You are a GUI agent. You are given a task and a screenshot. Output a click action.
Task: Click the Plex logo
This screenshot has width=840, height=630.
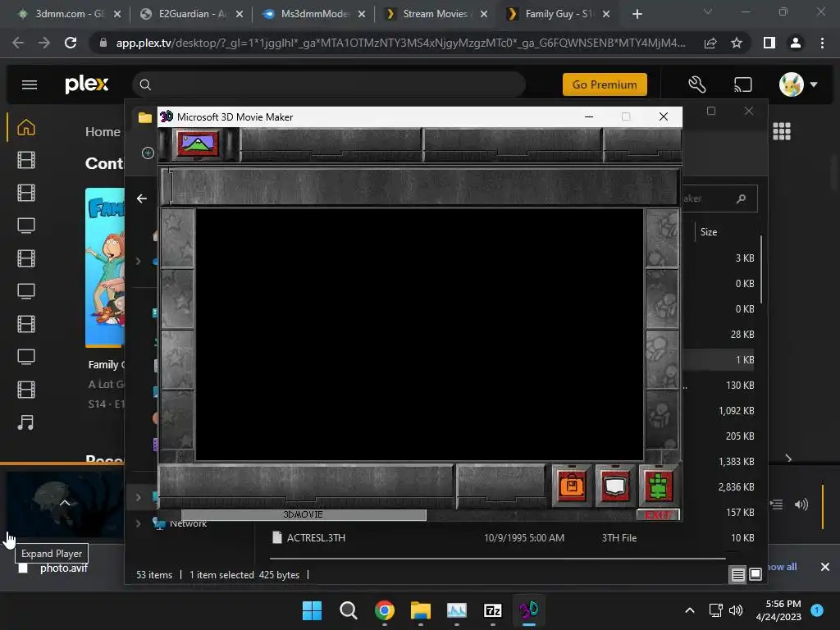[x=87, y=84]
